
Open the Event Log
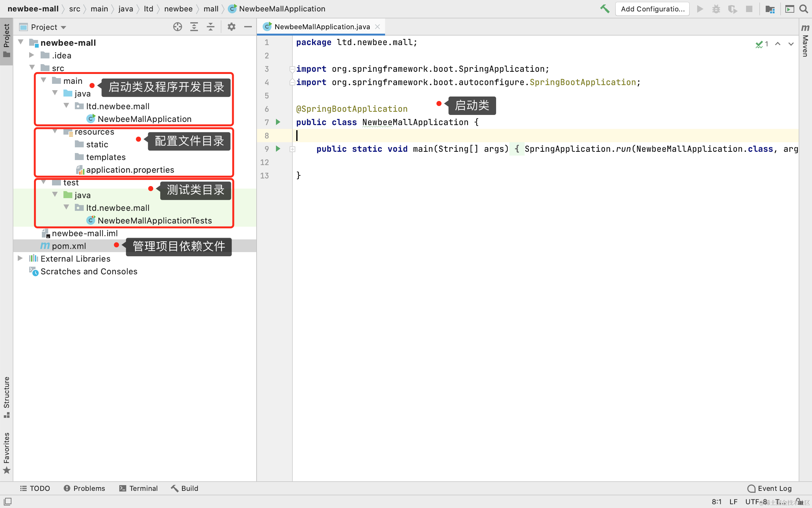pos(770,488)
